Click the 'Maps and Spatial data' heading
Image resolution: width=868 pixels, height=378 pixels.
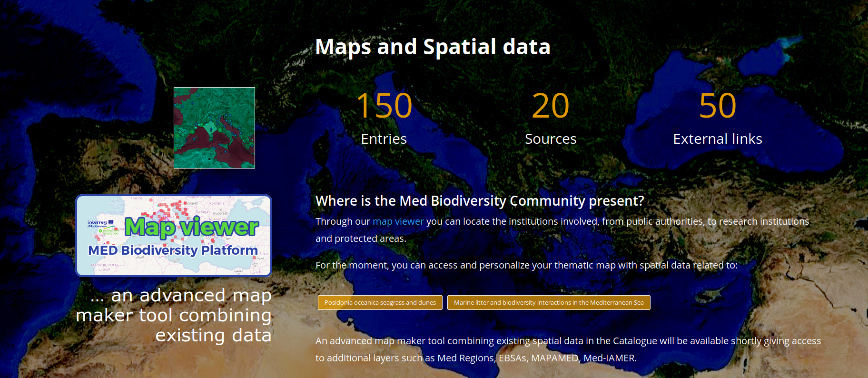433,47
